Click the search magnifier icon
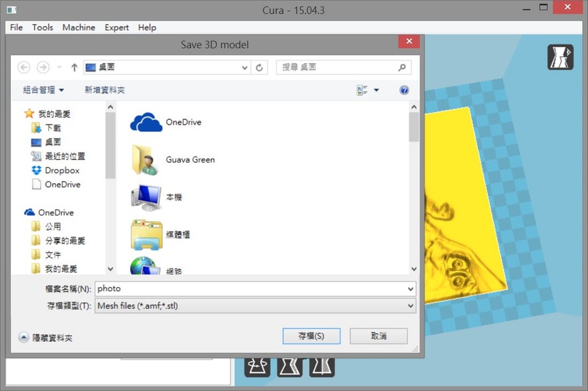 [x=402, y=67]
